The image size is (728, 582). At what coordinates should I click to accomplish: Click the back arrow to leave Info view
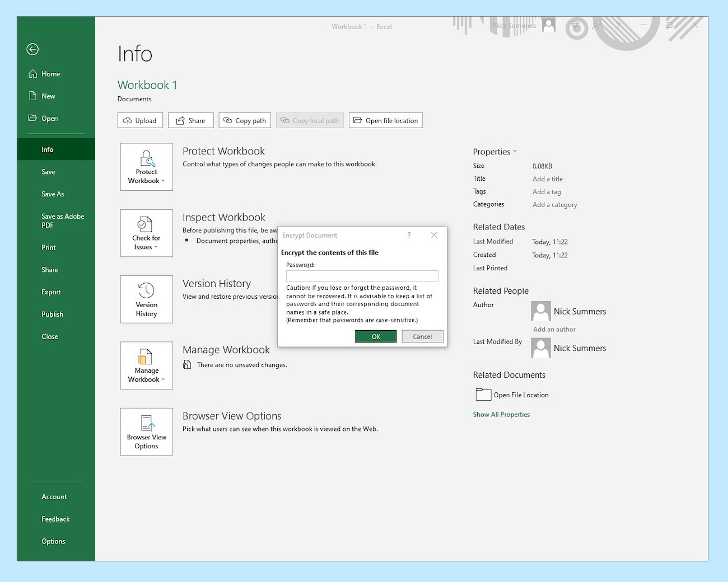click(32, 49)
